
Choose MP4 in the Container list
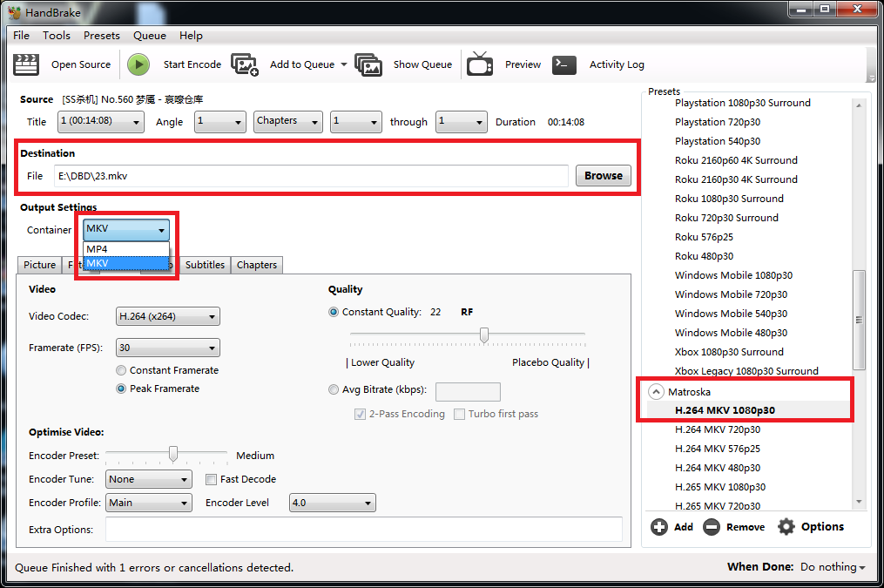tap(126, 249)
